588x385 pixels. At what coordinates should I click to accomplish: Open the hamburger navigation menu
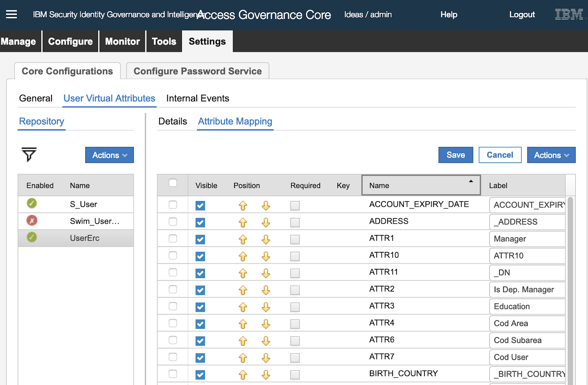point(11,14)
